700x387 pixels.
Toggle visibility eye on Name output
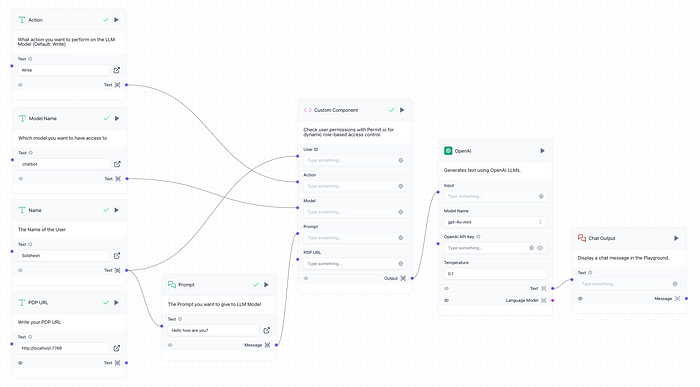pos(20,270)
